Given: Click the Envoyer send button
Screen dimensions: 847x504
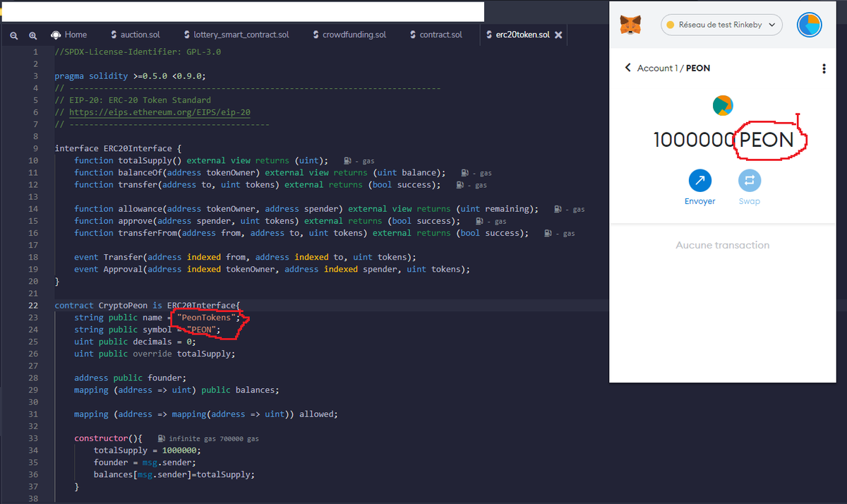Looking at the screenshot, I should [700, 188].
